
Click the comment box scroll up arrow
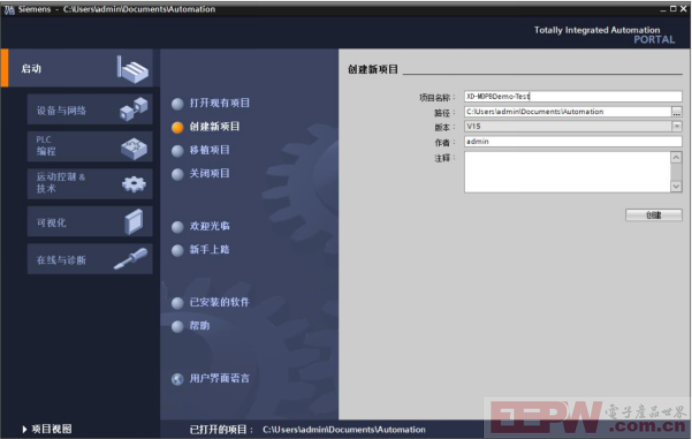676,158
